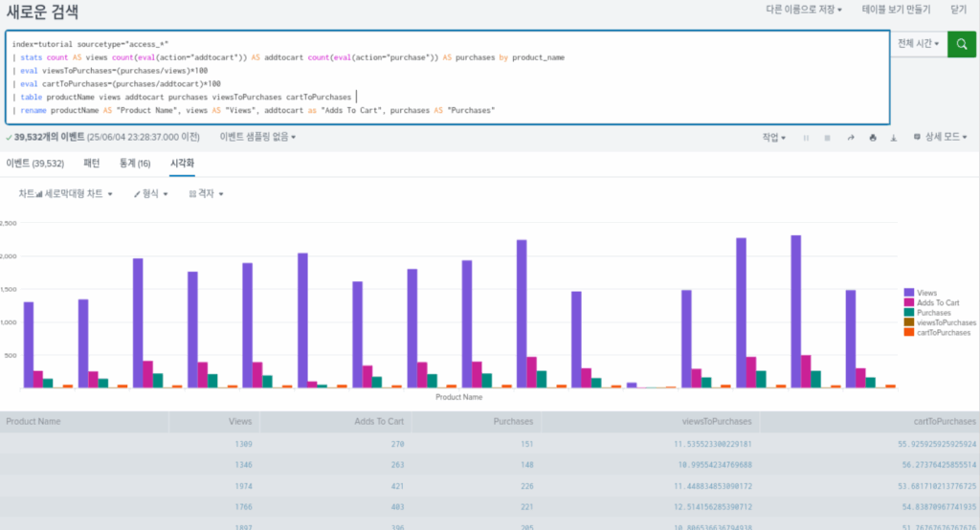Open 이벤트 샘플링 없음 dropdown

click(x=257, y=137)
